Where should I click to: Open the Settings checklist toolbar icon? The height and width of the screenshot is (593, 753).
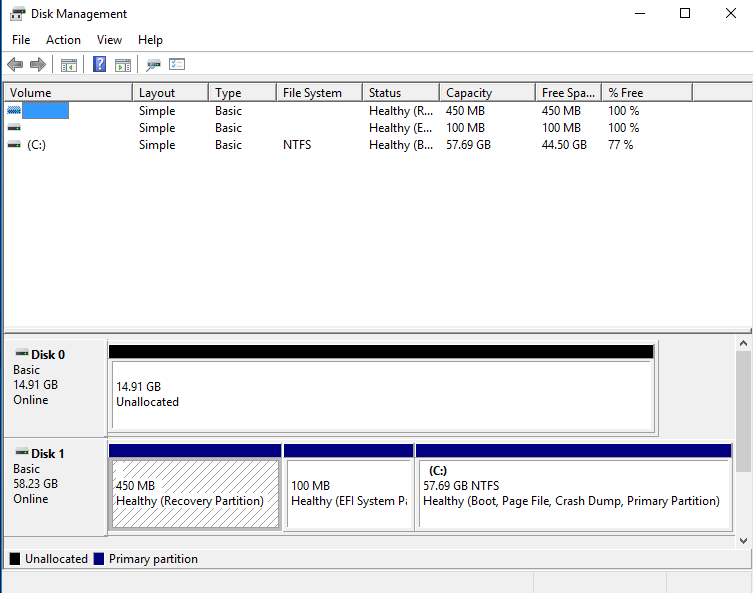click(177, 64)
